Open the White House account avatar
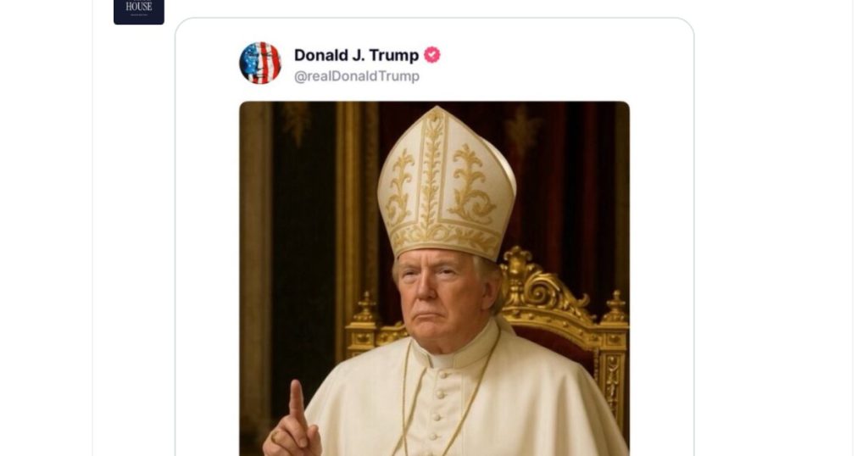This screenshot has width=868, height=456. [138, 12]
